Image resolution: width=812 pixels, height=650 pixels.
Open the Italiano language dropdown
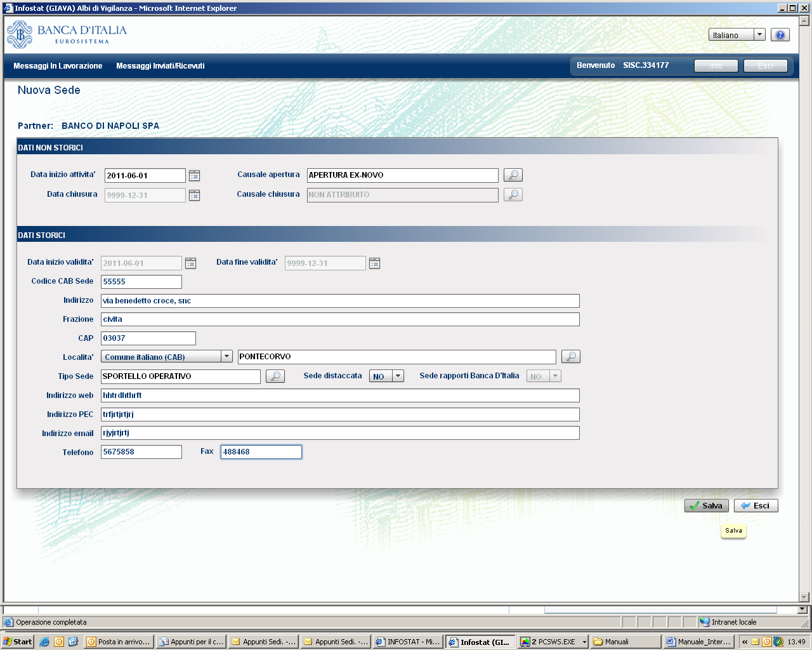point(737,35)
